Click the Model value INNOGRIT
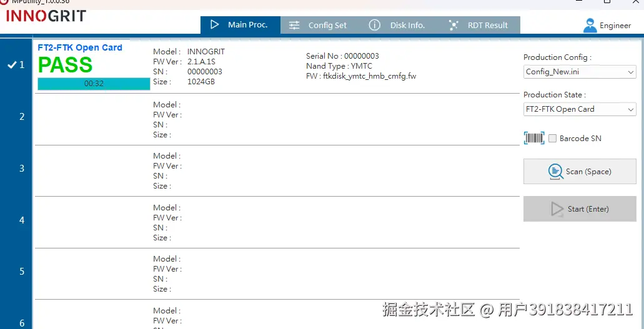Image resolution: width=644 pixels, height=329 pixels. [206, 52]
